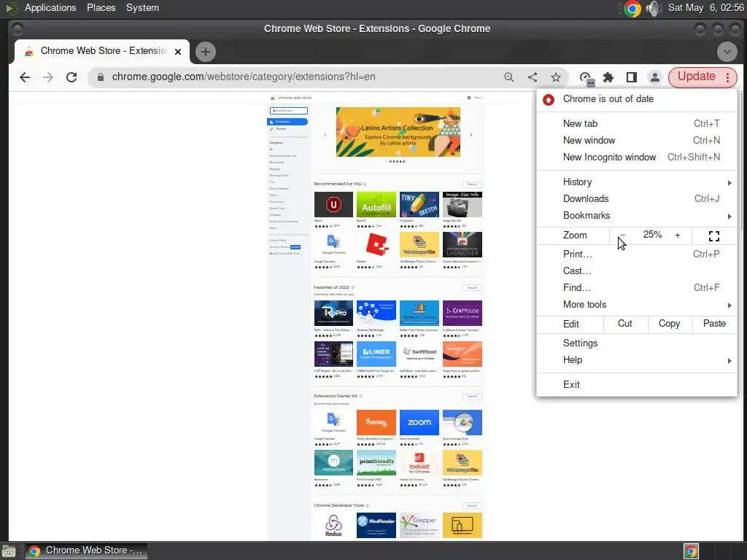This screenshot has height=560, width=747.
Task: Click the Chrome icon in top panel tray
Action: (x=632, y=8)
